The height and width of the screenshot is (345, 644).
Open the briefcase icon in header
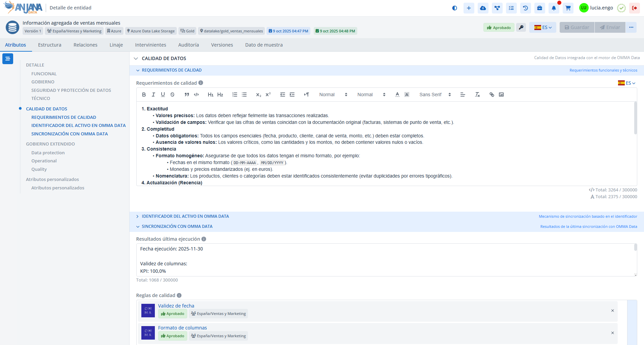click(539, 8)
